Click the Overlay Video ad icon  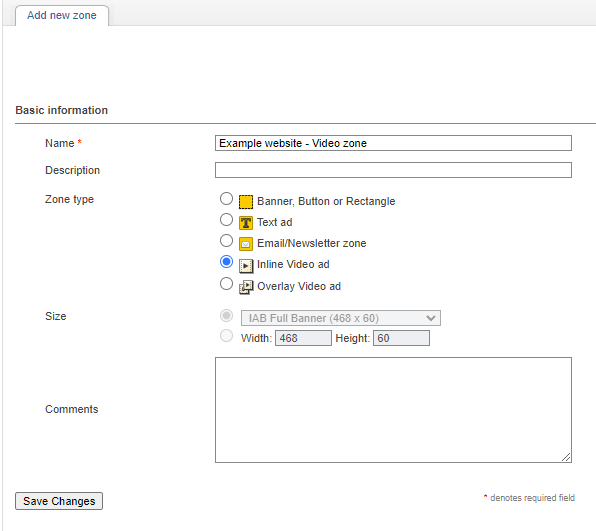(x=246, y=287)
